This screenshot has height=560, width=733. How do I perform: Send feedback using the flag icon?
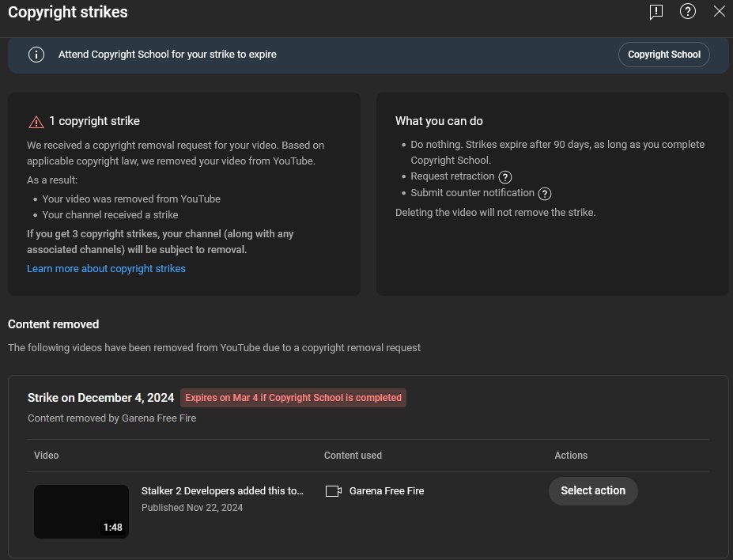[656, 12]
